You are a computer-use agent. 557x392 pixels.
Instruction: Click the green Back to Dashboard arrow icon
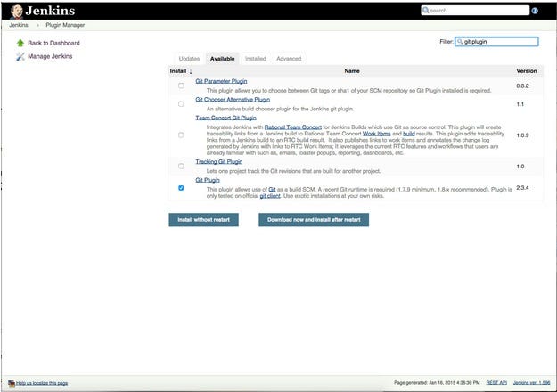point(20,43)
